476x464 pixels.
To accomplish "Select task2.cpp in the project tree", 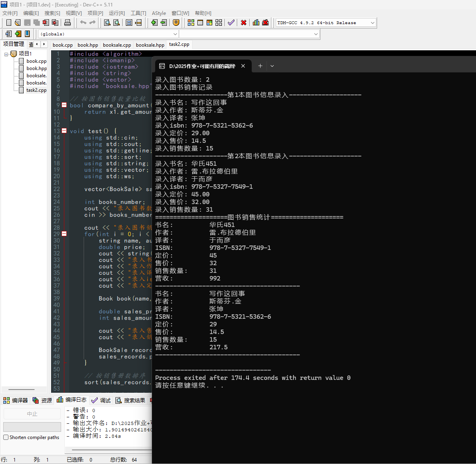I will point(37,90).
